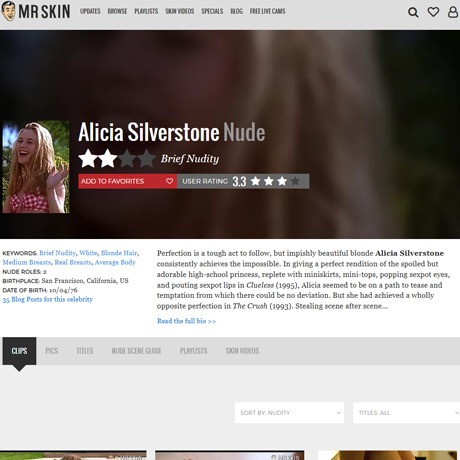Switch to the Pics tab
This screenshot has width=460, height=460.
point(52,351)
